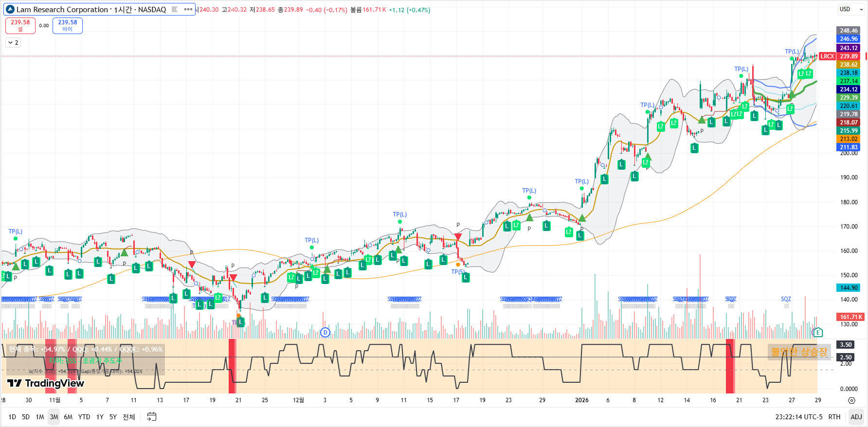Click the 12월 label on the time axis
868x427 pixels.
tap(298, 400)
